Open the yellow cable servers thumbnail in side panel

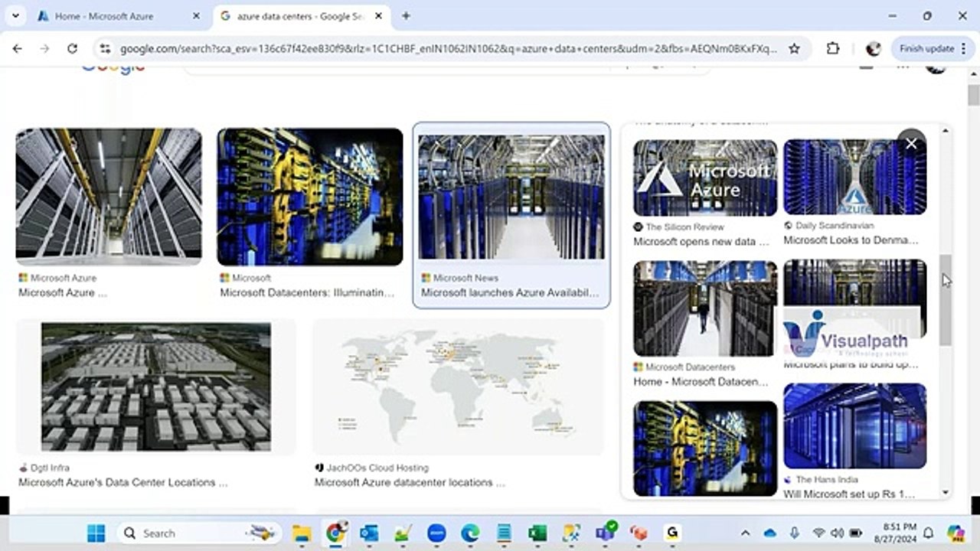tap(705, 448)
